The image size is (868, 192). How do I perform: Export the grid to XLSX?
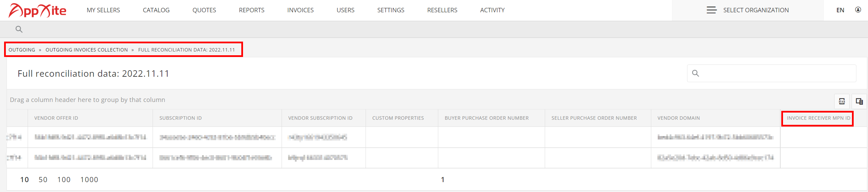(x=842, y=101)
